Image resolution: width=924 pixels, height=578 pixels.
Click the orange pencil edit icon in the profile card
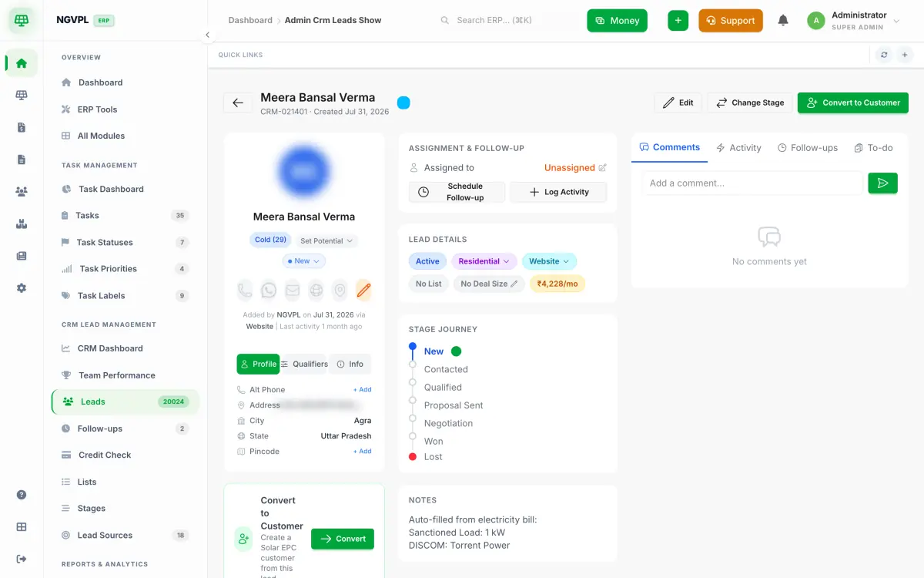pyautogui.click(x=363, y=291)
